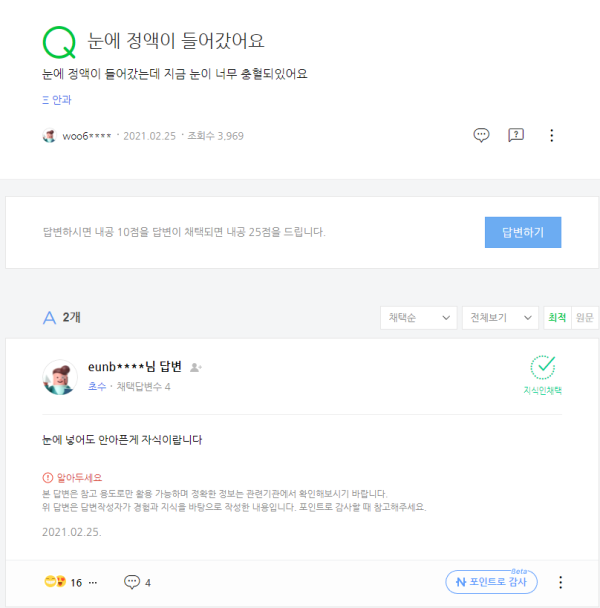Open the 안과 category link

[x=57, y=100]
